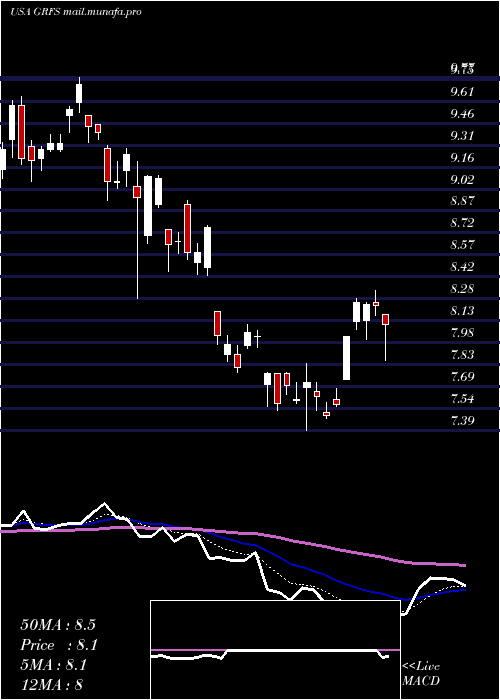
Task: Click the 'USA GRFS mail.munafa.pro' header text
Action: tap(76, 12)
